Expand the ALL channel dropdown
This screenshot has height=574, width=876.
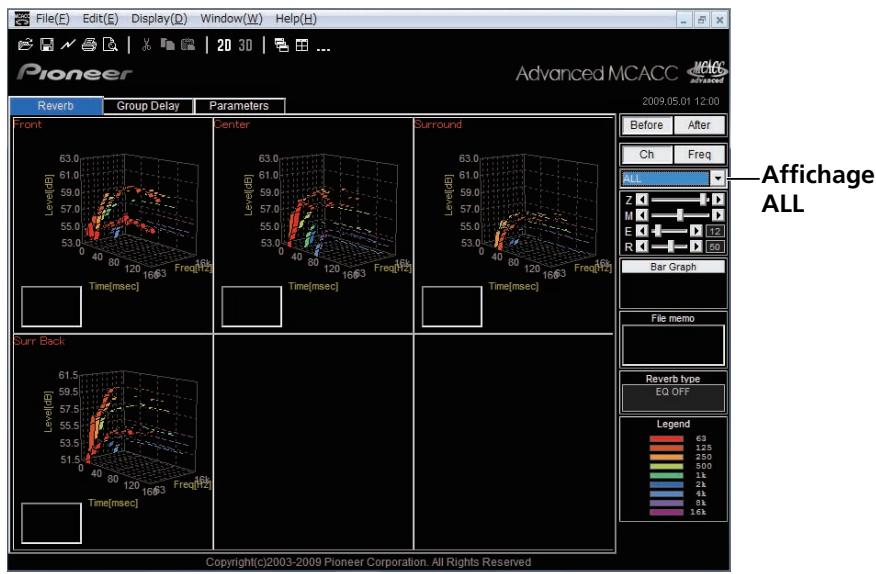tap(717, 178)
